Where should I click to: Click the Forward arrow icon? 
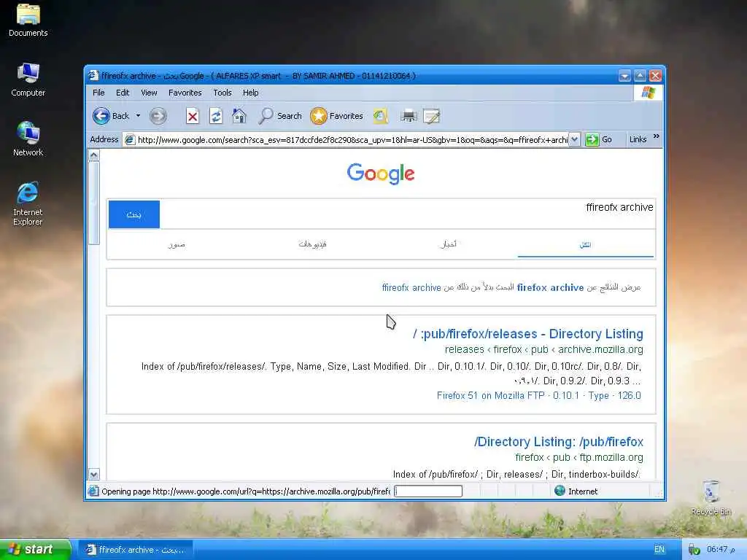[x=158, y=116]
